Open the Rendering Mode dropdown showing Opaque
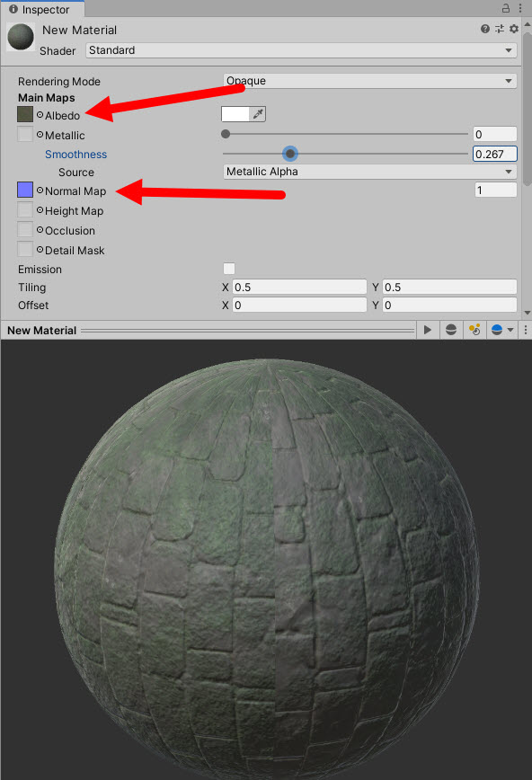 pyautogui.click(x=369, y=81)
